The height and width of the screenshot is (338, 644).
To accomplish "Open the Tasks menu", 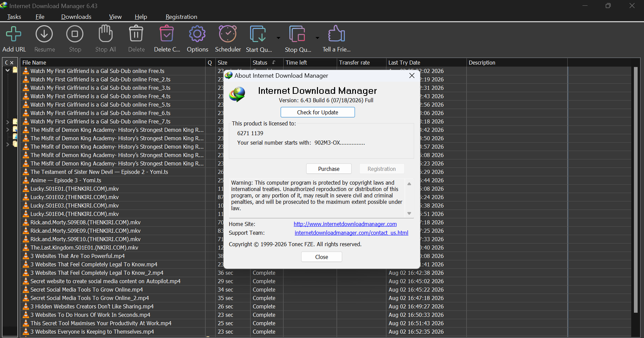I will (14, 17).
